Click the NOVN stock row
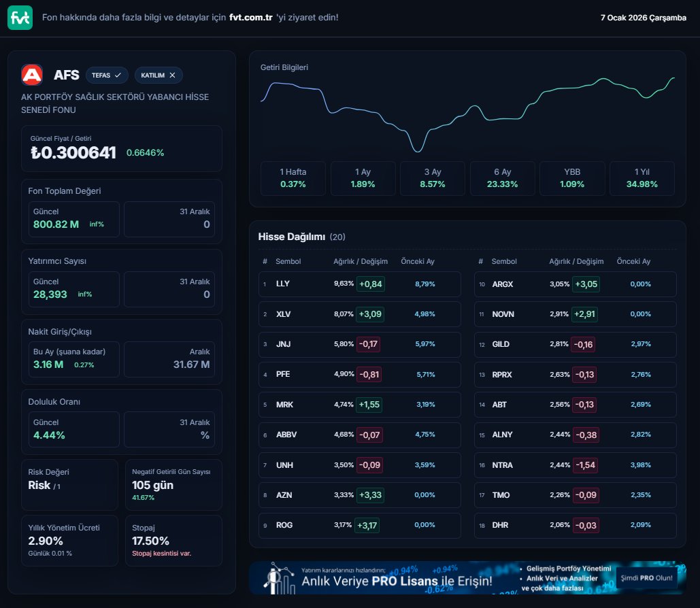This screenshot has width=700, height=608. pyautogui.click(x=575, y=314)
